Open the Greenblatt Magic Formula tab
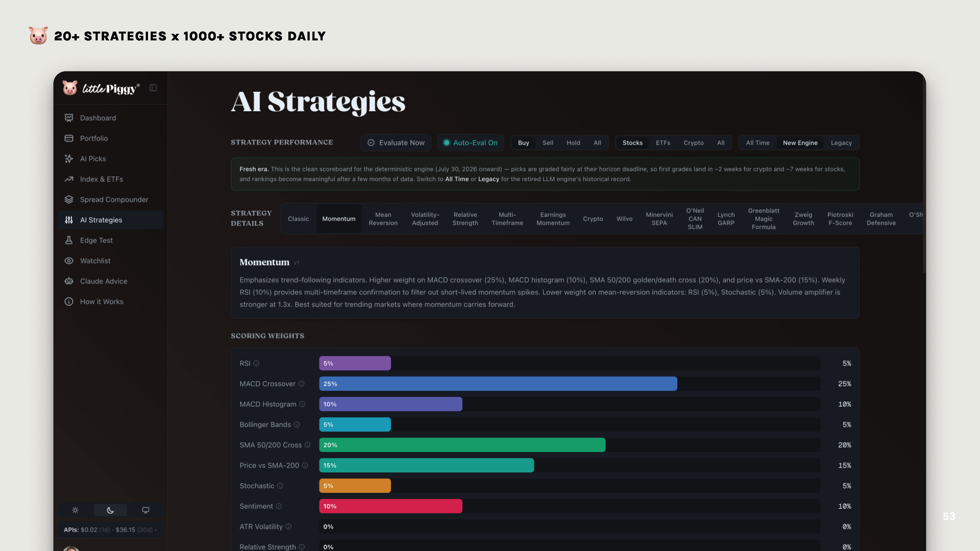The height and width of the screenshot is (551, 980). [763, 219]
